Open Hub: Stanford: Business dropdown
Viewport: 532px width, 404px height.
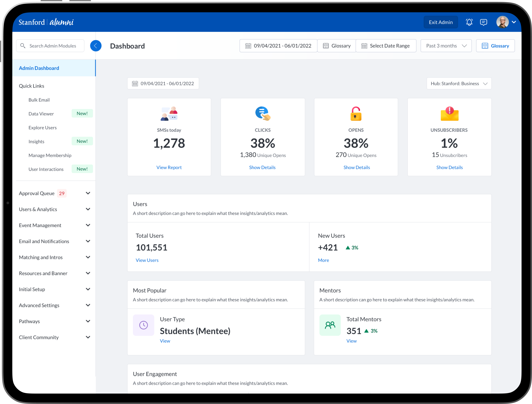[x=459, y=83]
